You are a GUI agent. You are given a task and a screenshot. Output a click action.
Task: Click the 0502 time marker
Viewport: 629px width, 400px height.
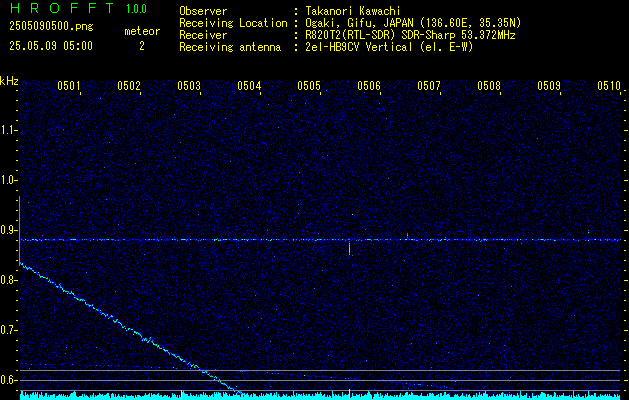tap(129, 85)
